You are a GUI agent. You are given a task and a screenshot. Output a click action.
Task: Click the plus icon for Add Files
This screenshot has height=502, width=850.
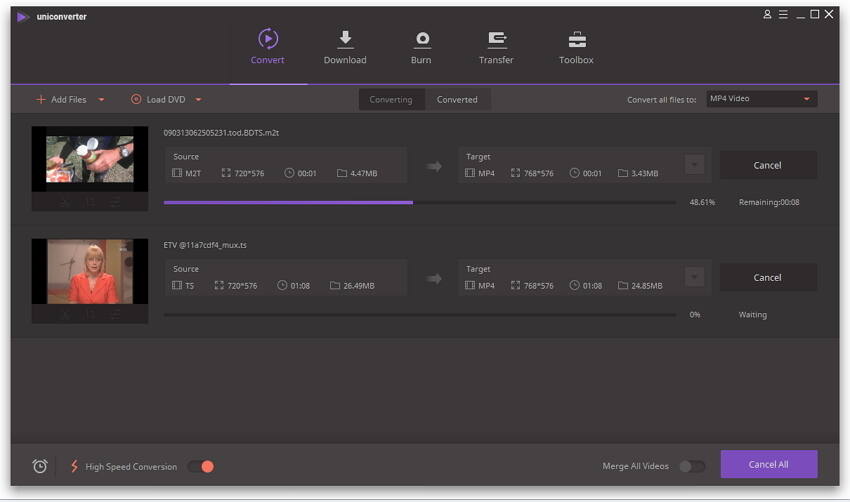[41, 99]
